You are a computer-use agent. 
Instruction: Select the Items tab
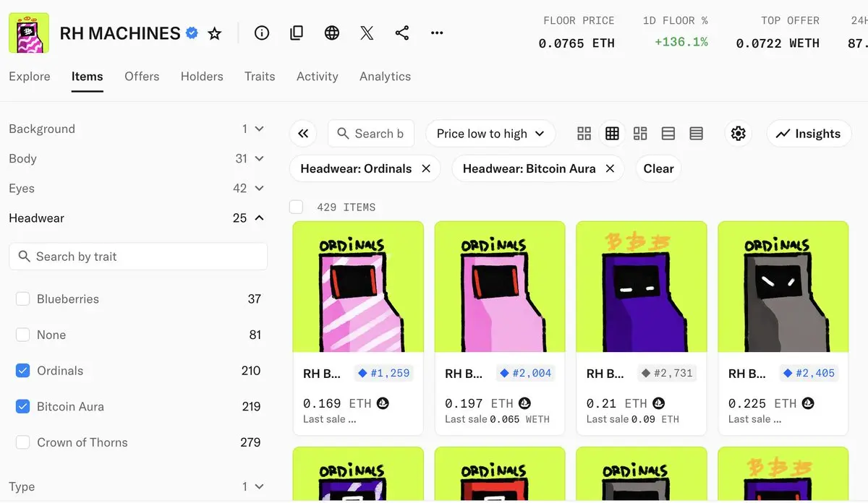[x=87, y=76]
